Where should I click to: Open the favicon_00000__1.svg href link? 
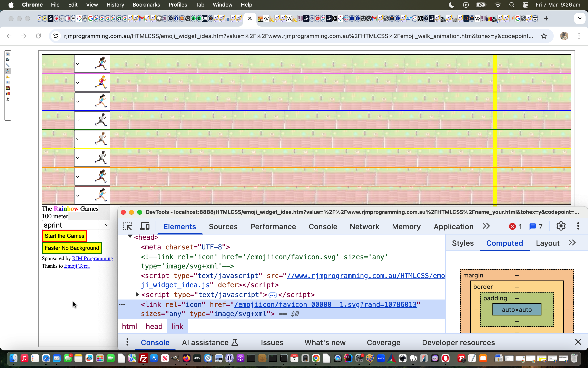(325, 304)
